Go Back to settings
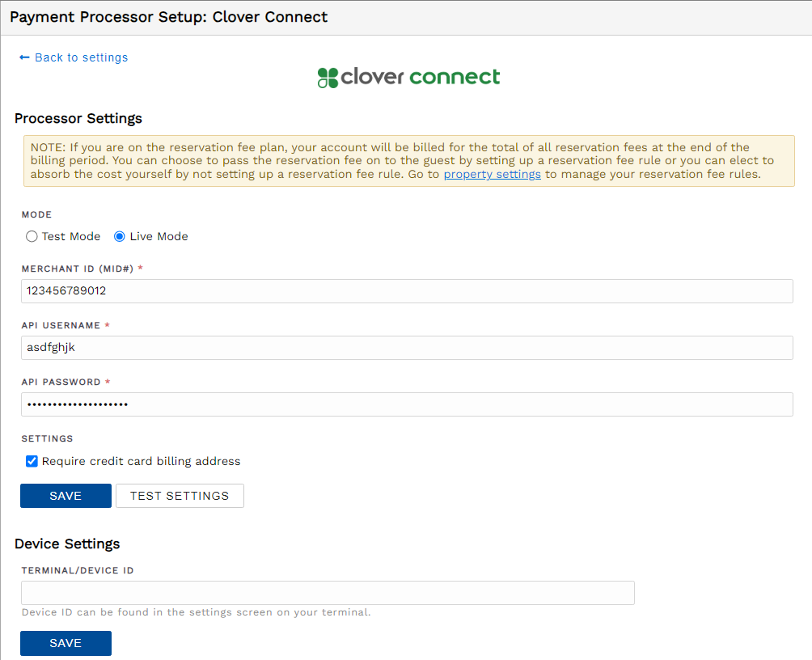The width and height of the screenshot is (812, 660). click(x=81, y=57)
